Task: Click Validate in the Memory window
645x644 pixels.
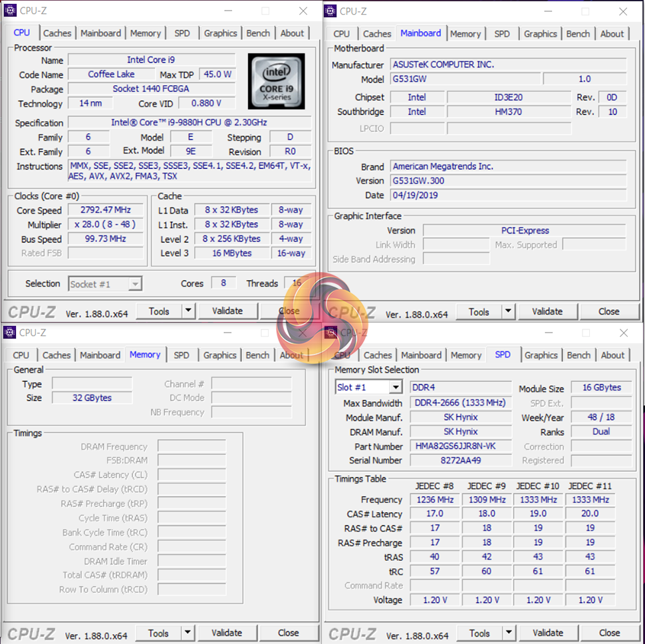Action: [x=227, y=633]
